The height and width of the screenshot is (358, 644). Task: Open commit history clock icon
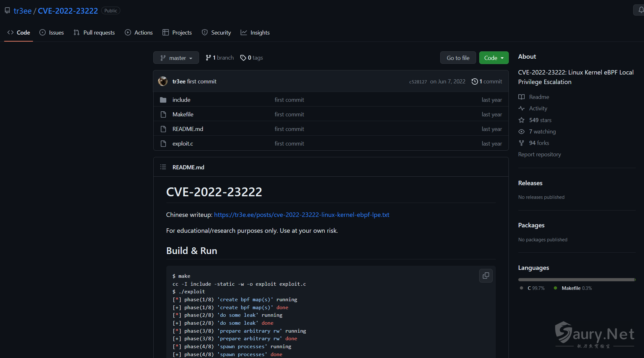pyautogui.click(x=475, y=81)
